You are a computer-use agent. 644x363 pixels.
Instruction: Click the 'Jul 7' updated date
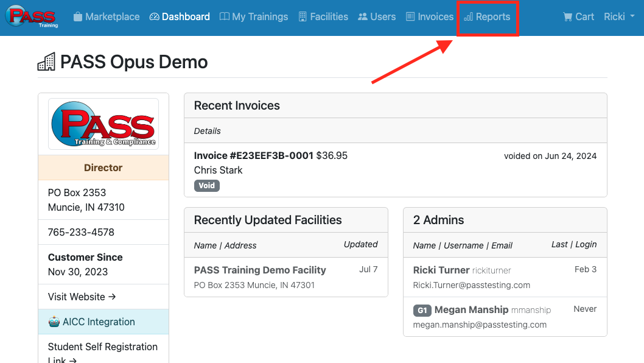pyautogui.click(x=368, y=269)
